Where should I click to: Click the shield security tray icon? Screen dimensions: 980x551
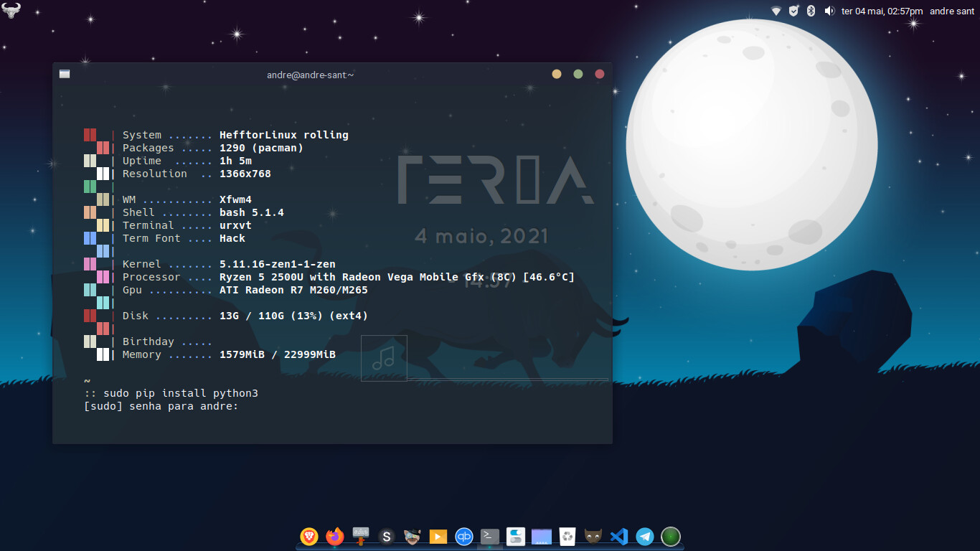click(793, 11)
